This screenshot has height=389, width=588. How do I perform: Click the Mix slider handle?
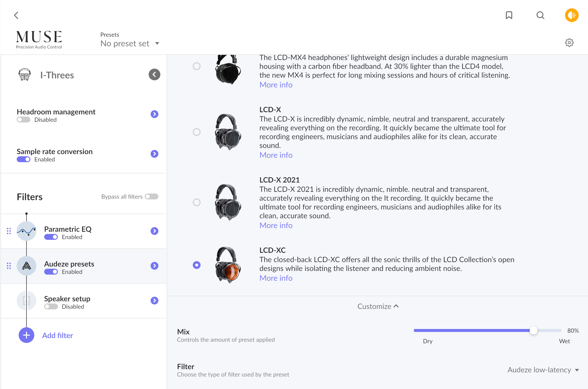tap(533, 330)
